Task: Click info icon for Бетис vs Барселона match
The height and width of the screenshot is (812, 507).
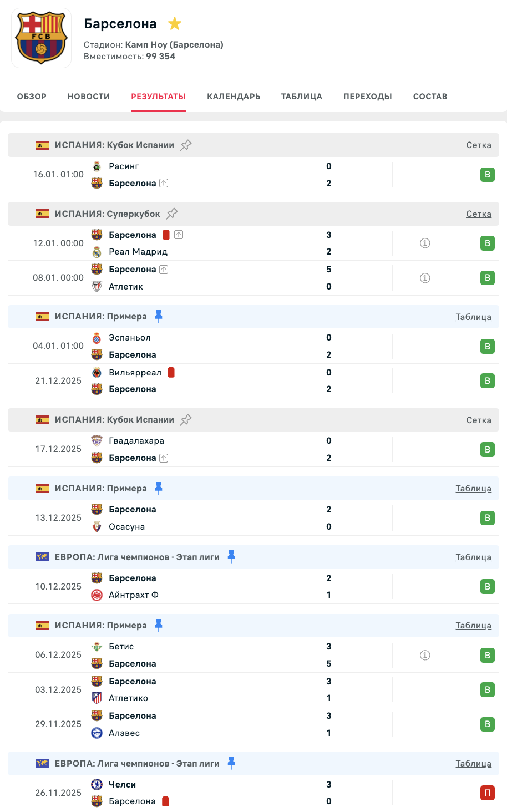Action: tap(425, 655)
